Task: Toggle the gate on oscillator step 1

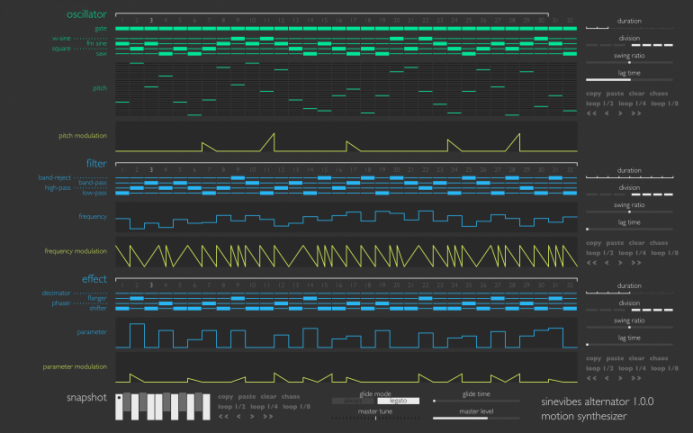Action: click(122, 28)
